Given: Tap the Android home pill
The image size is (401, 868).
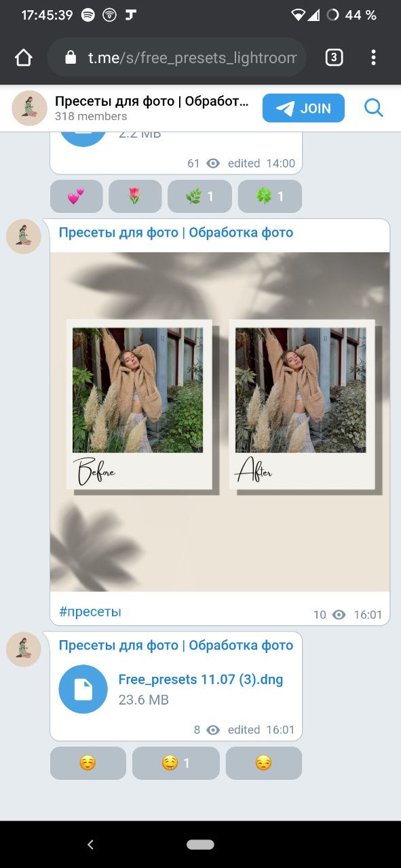Looking at the screenshot, I should (x=200, y=844).
